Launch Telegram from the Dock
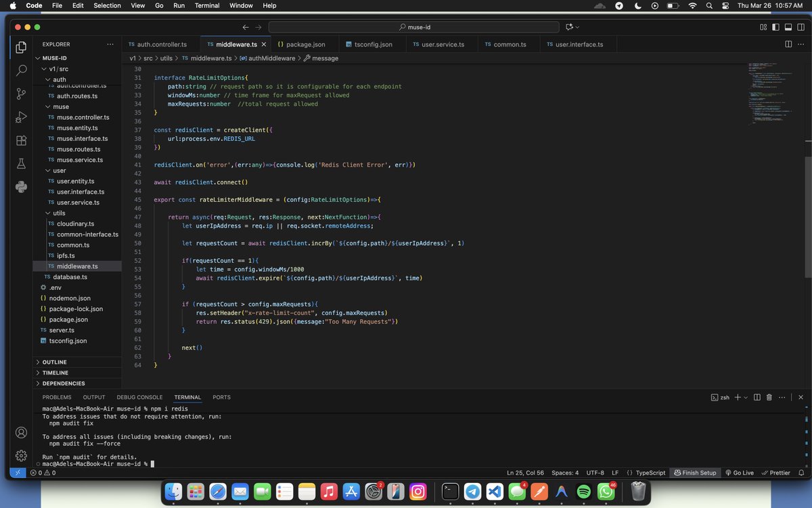 pos(473,491)
